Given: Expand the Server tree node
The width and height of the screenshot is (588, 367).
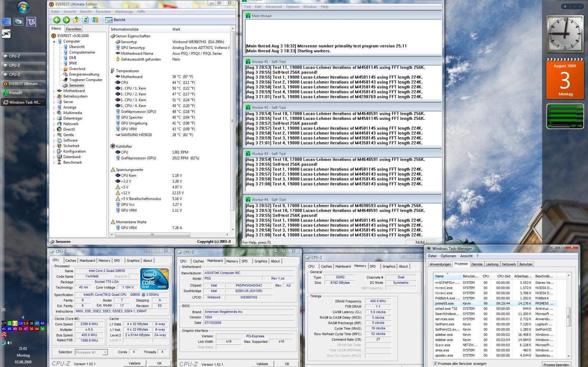Looking at the screenshot, I should coord(54,102).
